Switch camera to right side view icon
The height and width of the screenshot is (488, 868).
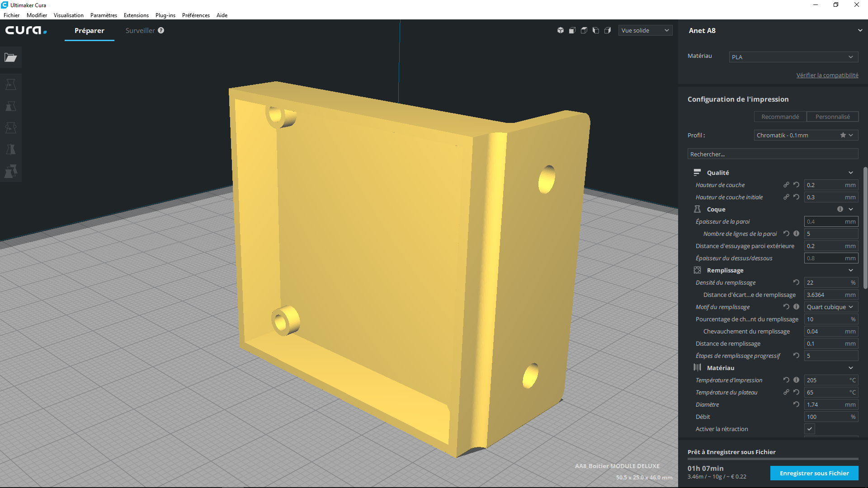(608, 30)
